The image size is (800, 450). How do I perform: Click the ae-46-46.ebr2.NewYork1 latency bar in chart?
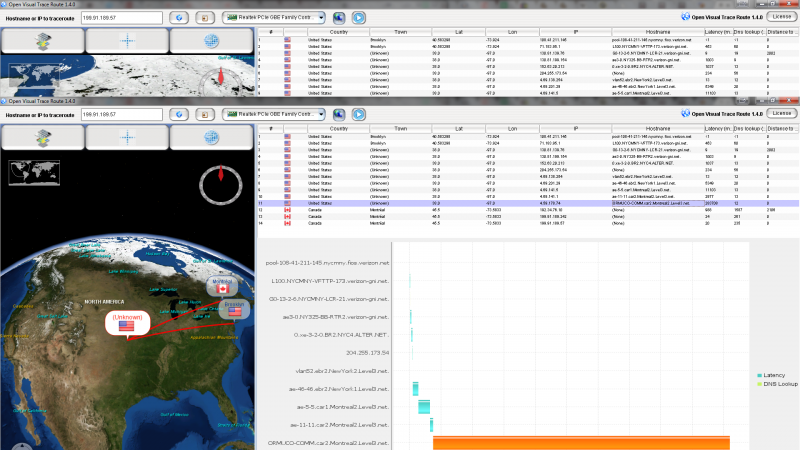click(x=415, y=389)
